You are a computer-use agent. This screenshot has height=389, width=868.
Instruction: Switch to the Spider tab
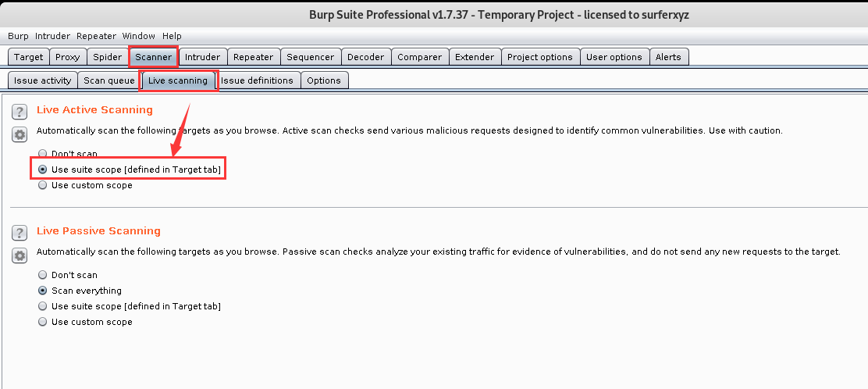tap(108, 57)
